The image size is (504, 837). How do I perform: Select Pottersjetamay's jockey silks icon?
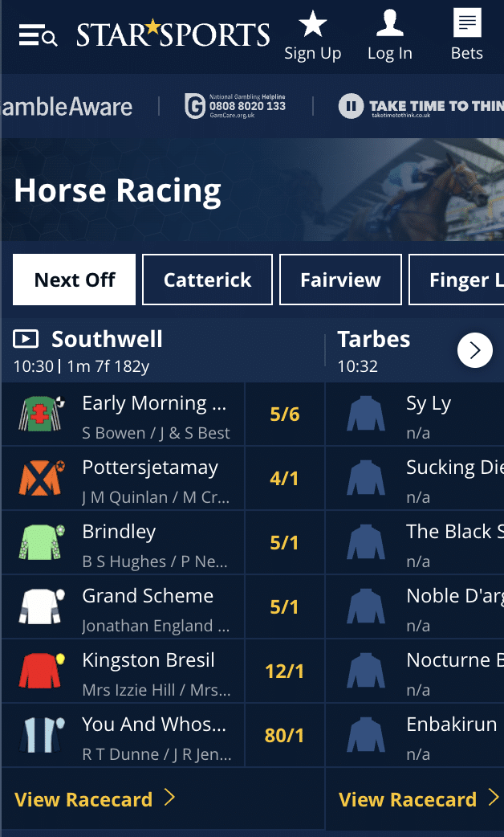point(41,478)
